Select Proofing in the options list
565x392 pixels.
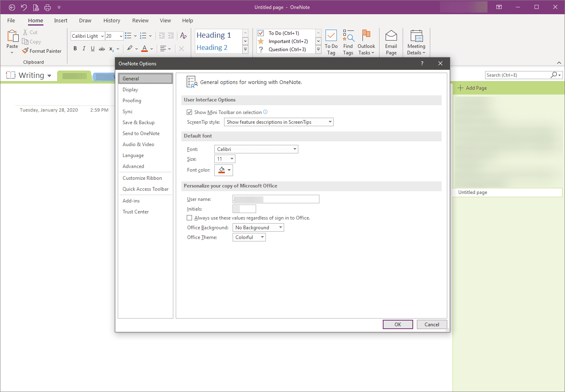(145, 101)
